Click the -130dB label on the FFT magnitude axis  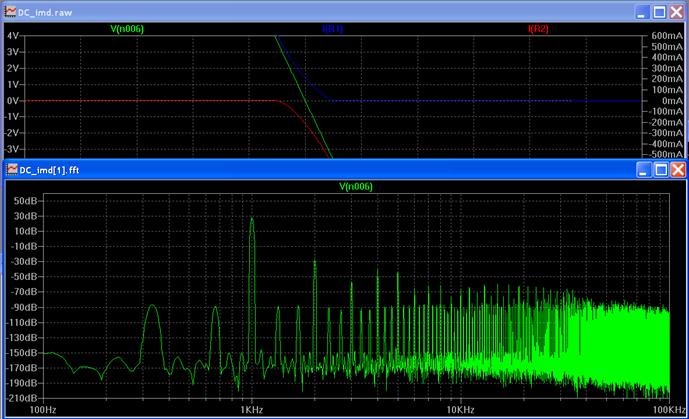(x=22, y=337)
